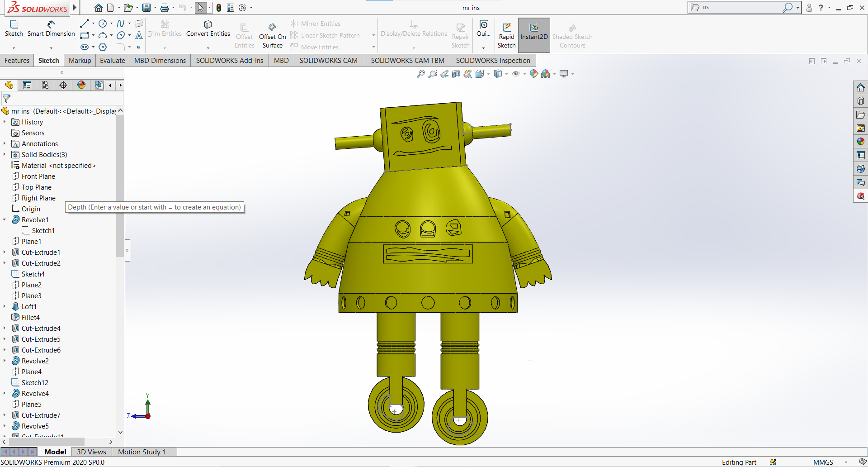This screenshot has width=868, height=467.
Task: Open the Motion Study 1 tab
Action: click(x=142, y=452)
